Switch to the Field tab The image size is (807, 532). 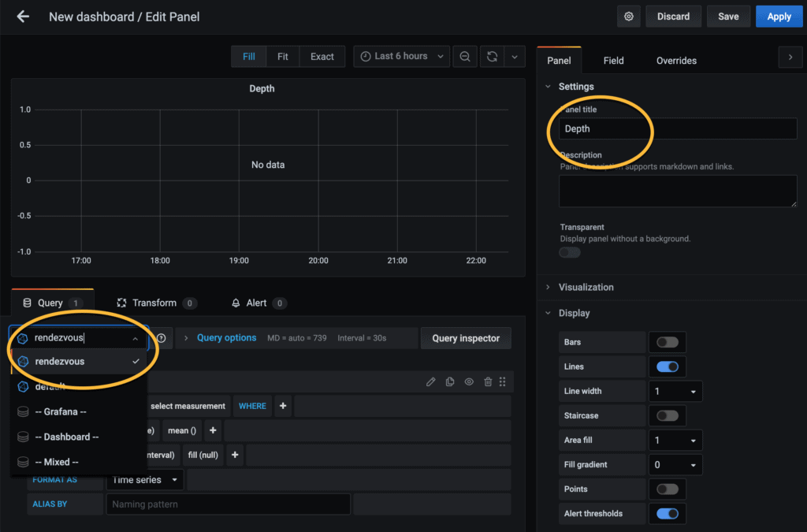tap(613, 61)
